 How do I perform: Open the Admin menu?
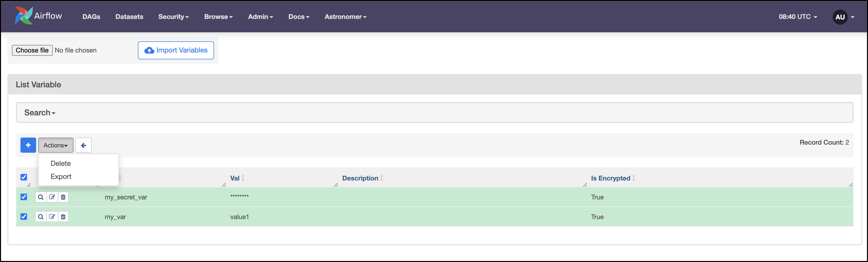click(x=260, y=16)
